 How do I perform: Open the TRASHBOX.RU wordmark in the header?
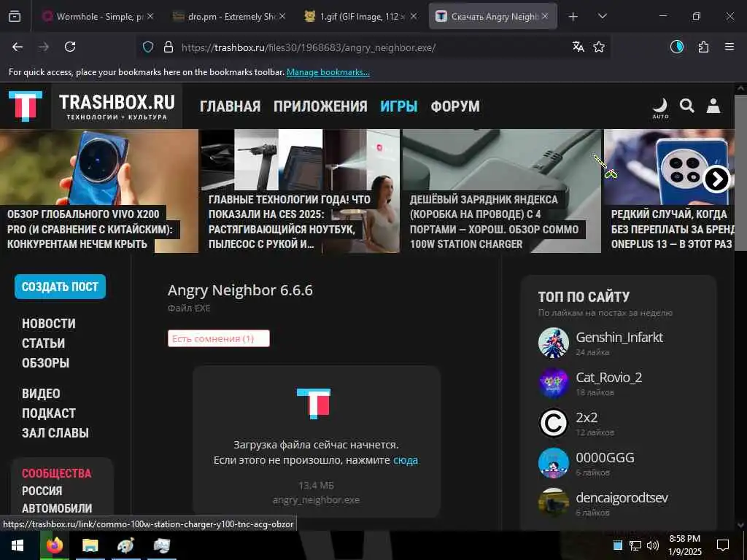[117, 106]
